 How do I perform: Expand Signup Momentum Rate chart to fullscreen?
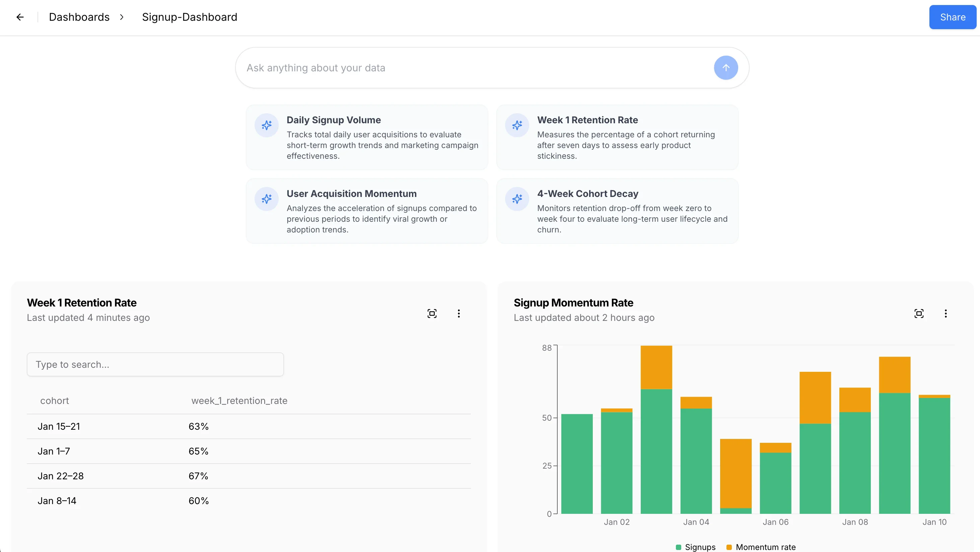point(919,313)
